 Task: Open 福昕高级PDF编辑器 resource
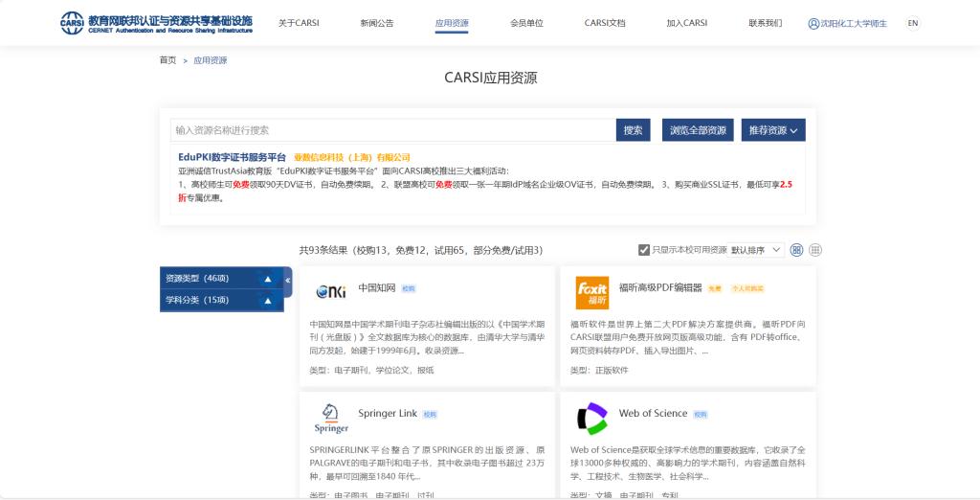pyautogui.click(x=660, y=288)
